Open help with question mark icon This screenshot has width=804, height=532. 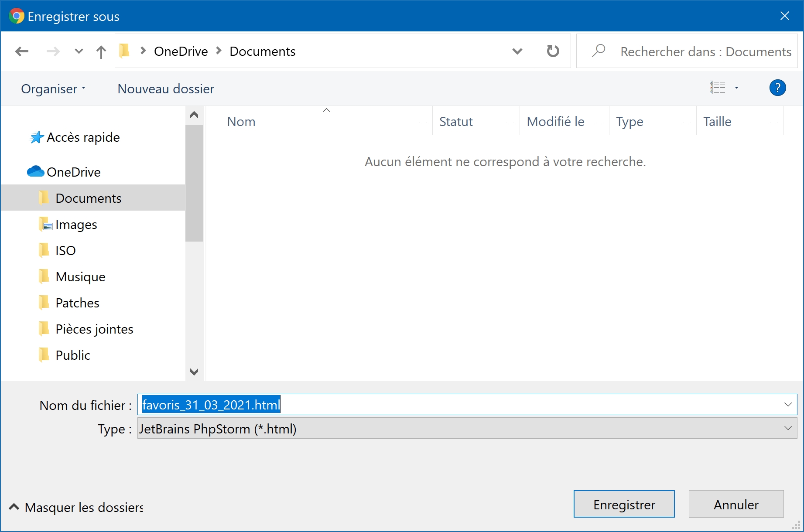(x=777, y=88)
